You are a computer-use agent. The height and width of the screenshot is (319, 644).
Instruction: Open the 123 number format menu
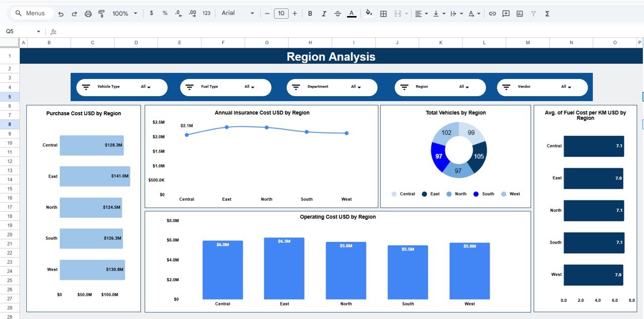(x=206, y=14)
